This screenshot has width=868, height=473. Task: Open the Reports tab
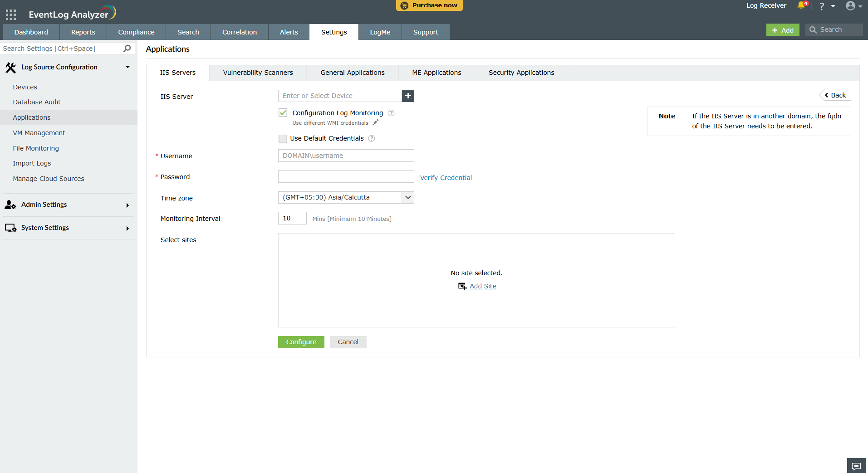coord(83,32)
